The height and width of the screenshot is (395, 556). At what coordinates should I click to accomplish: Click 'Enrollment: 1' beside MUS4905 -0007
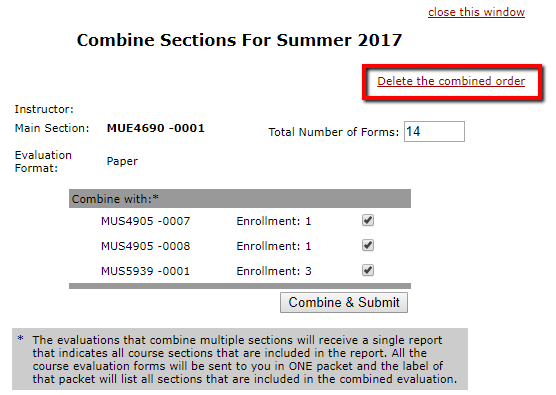coord(274,221)
